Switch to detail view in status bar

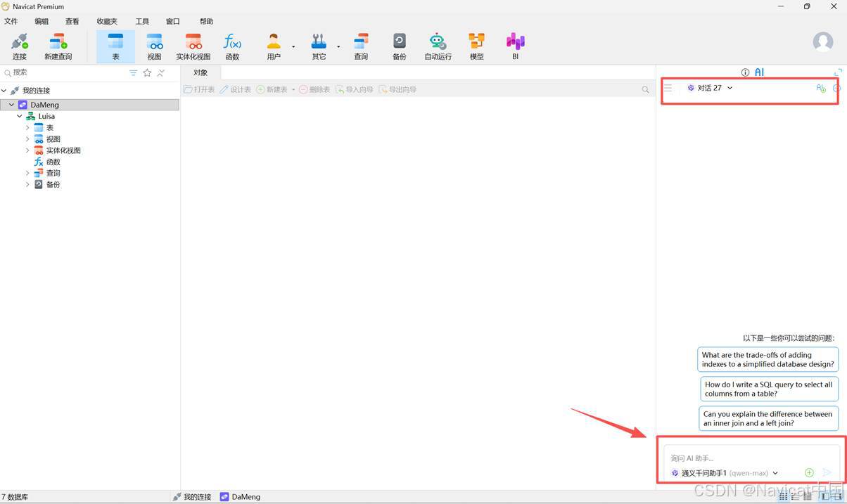pyautogui.click(x=808, y=496)
